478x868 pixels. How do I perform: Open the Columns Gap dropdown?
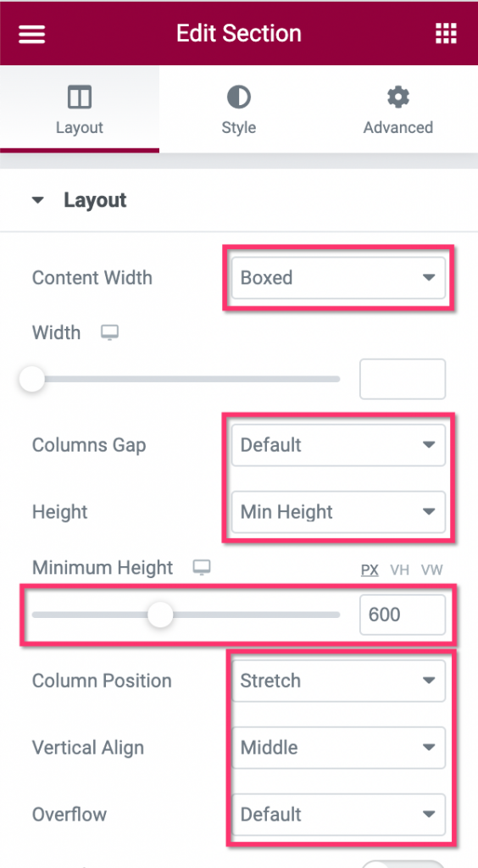339,445
